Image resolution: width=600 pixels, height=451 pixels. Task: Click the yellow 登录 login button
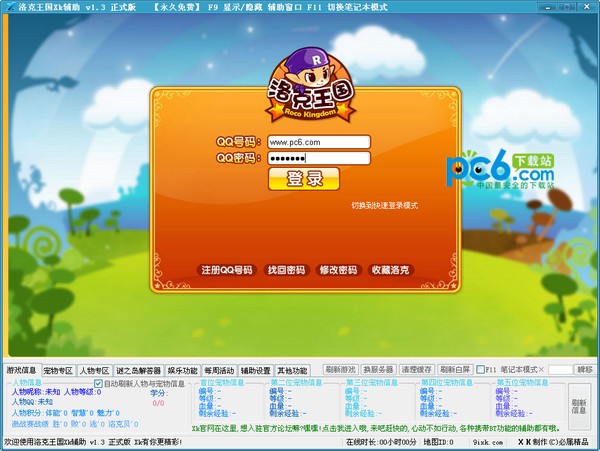pos(304,179)
